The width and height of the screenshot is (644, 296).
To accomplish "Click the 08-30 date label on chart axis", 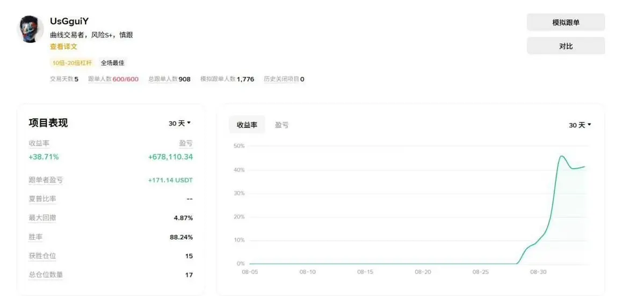I will tap(538, 272).
